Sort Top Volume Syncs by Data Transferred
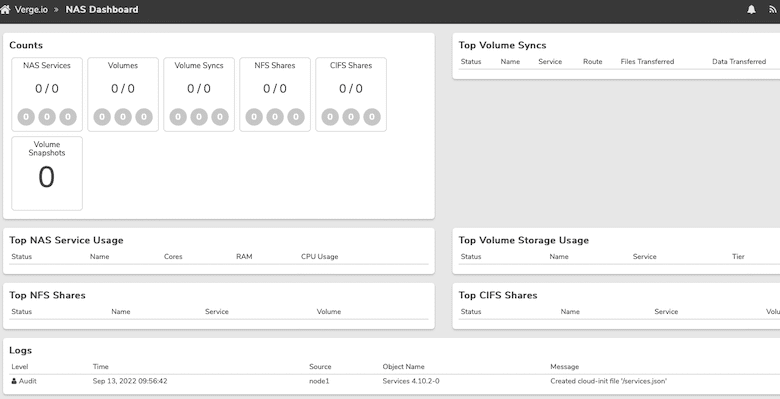 click(x=739, y=62)
